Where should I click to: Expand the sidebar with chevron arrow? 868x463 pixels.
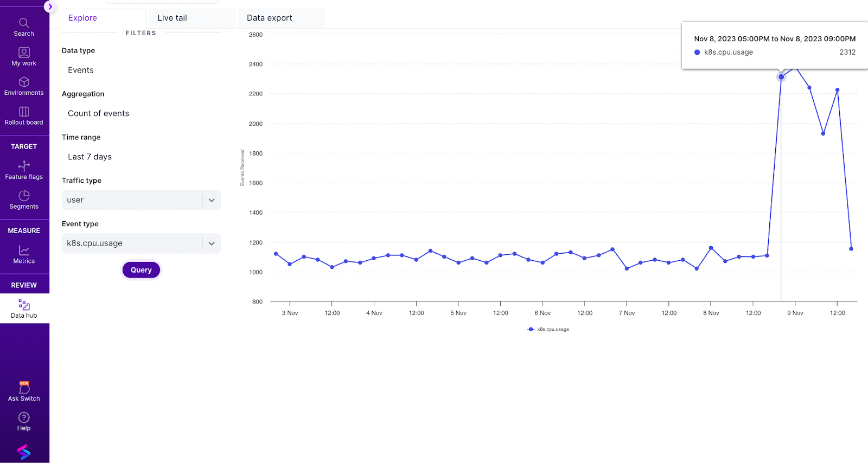click(50, 7)
